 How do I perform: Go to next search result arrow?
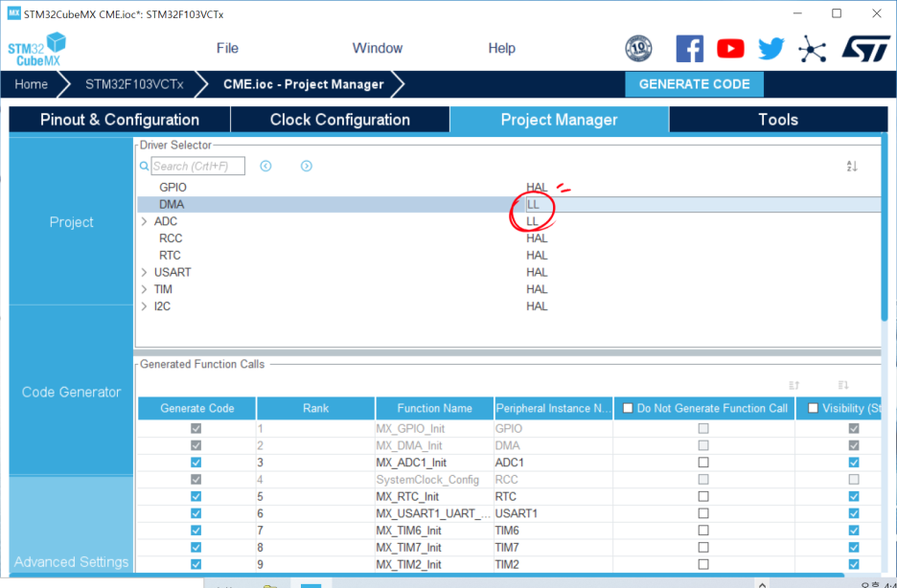pos(307,166)
